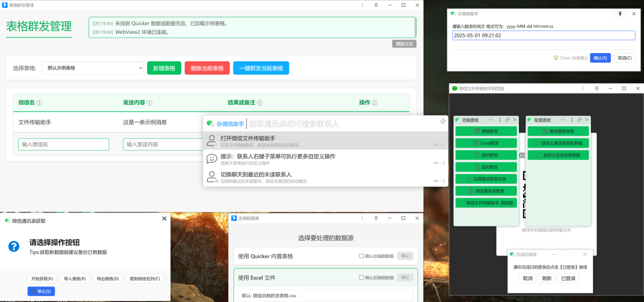Click 已登录 in 完成后继续 dialog

point(568,278)
